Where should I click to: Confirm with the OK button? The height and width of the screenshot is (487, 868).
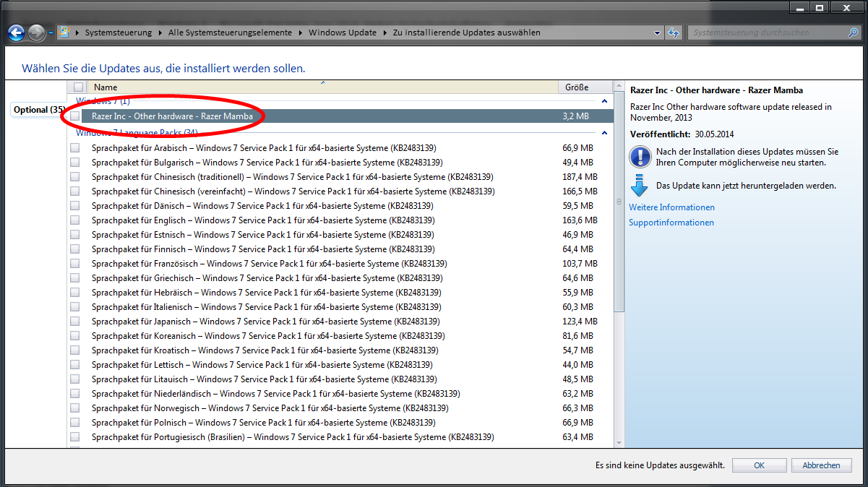pyautogui.click(x=759, y=465)
